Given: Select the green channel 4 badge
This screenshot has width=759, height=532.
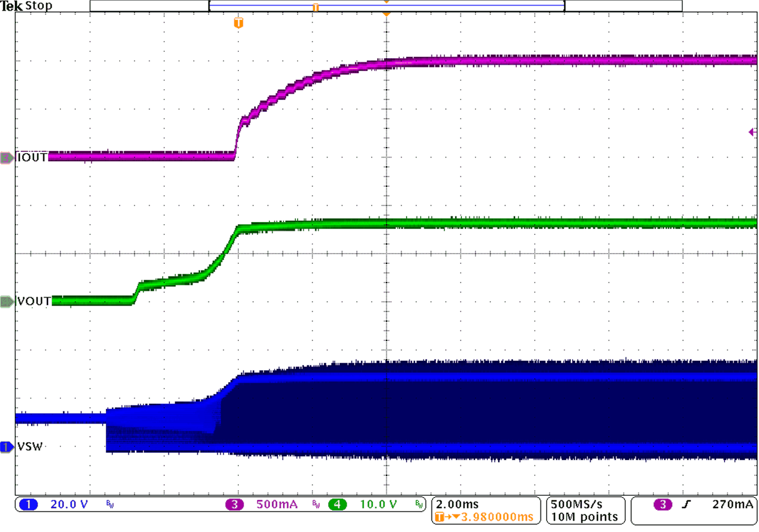Looking at the screenshot, I should pyautogui.click(x=338, y=504).
